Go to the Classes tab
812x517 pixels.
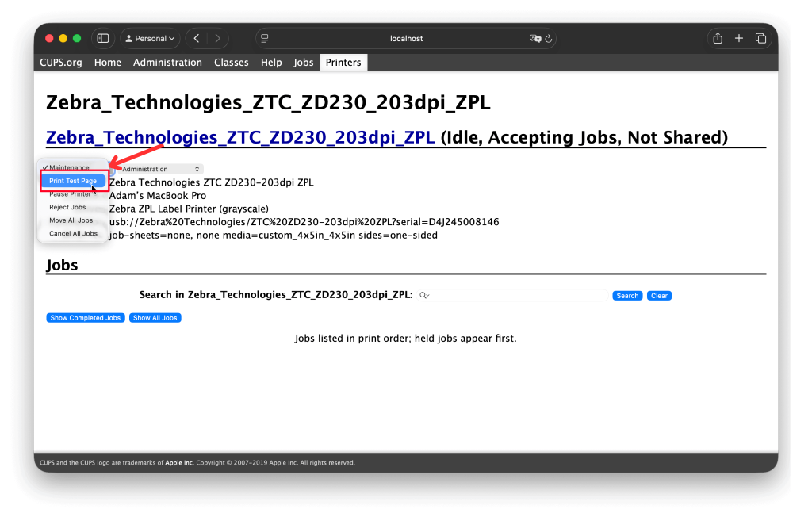[231, 63]
